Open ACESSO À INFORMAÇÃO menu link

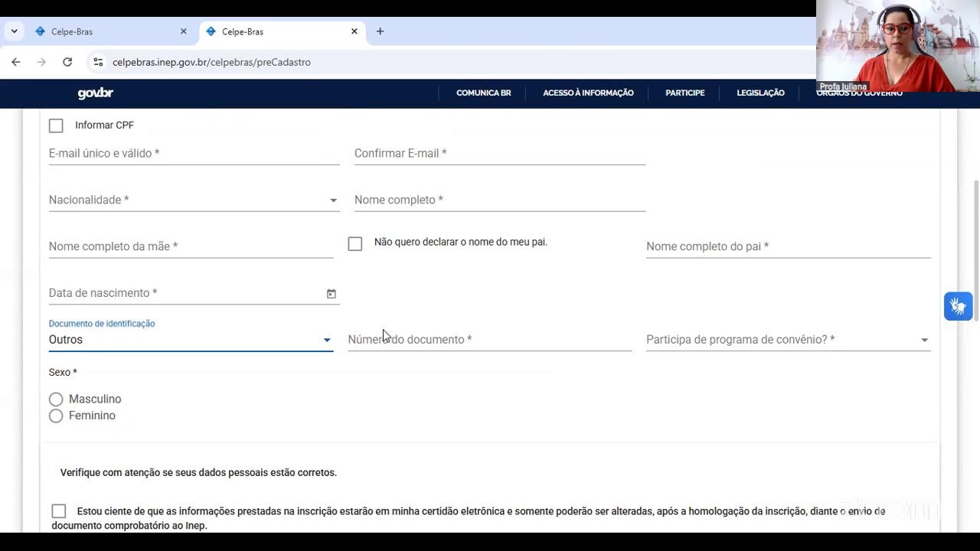point(588,93)
